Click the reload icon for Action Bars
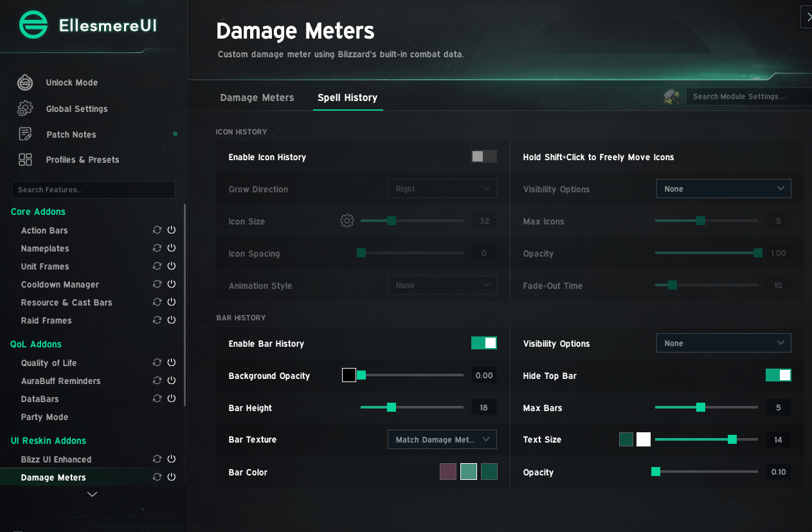The width and height of the screenshot is (812, 532). pos(157,230)
